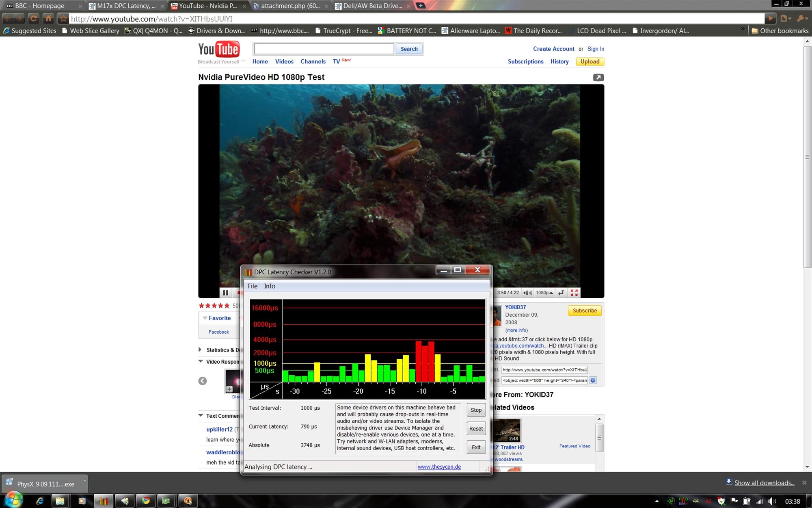
Task: Select DPC Latency Checker taskbar icon
Action: [x=104, y=501]
